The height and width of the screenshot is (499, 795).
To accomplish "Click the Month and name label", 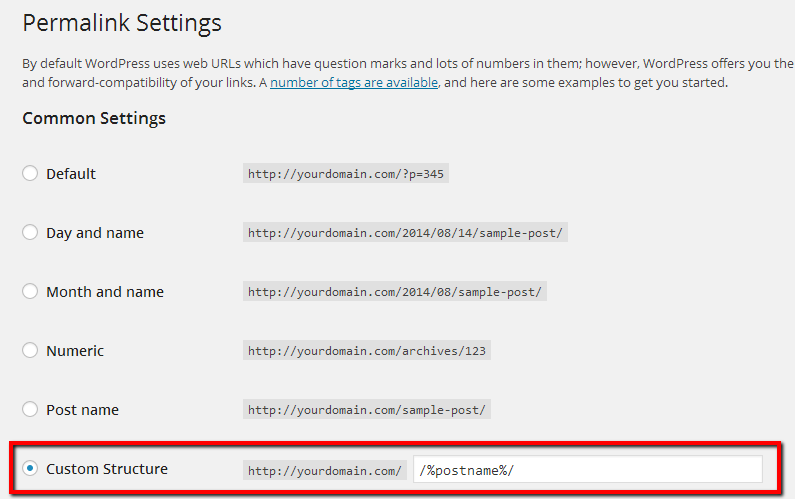I will click(x=105, y=292).
